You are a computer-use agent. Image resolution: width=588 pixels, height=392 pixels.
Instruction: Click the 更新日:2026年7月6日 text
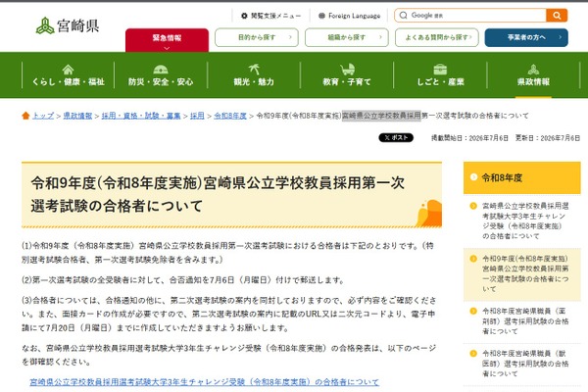[548, 138]
